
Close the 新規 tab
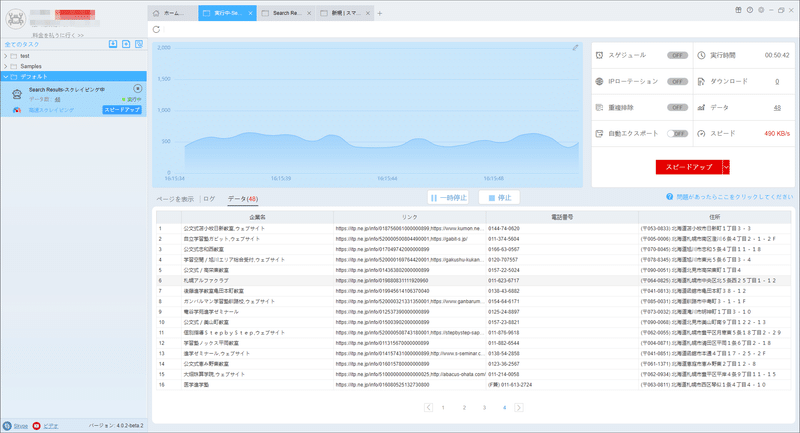pos(367,13)
